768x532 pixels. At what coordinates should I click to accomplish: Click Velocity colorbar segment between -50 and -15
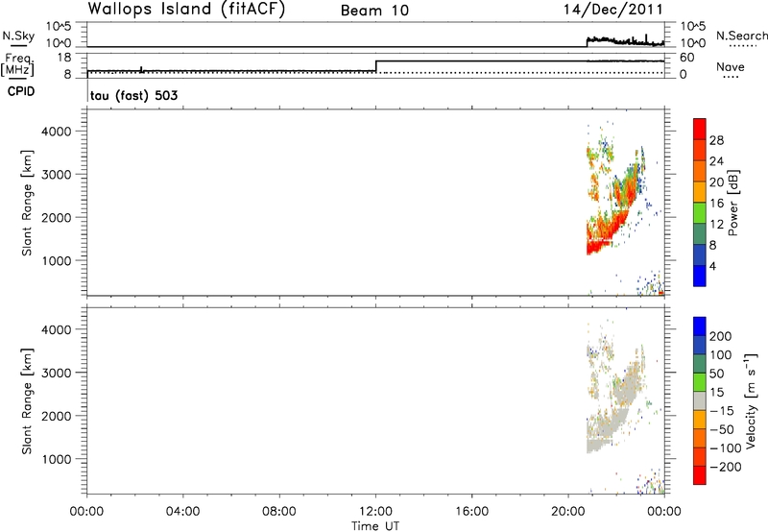tap(700, 420)
